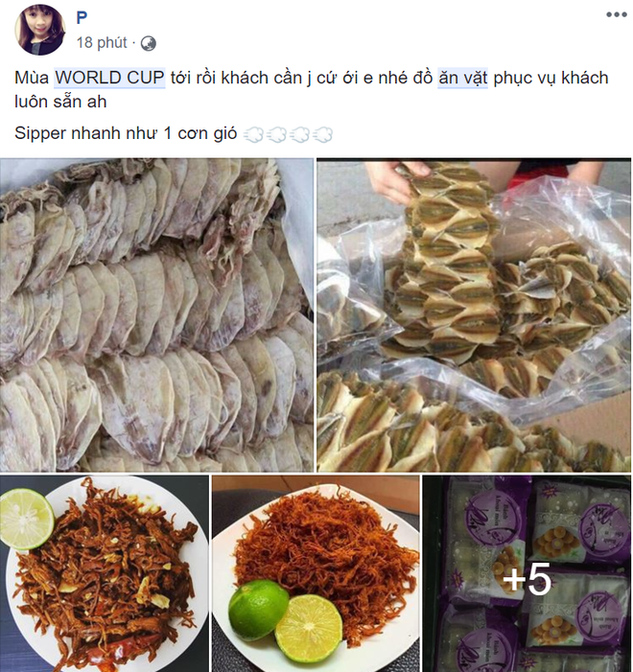Screen dimensions: 633x672
Task: Click the last wind gust emoji
Action: pos(322,134)
